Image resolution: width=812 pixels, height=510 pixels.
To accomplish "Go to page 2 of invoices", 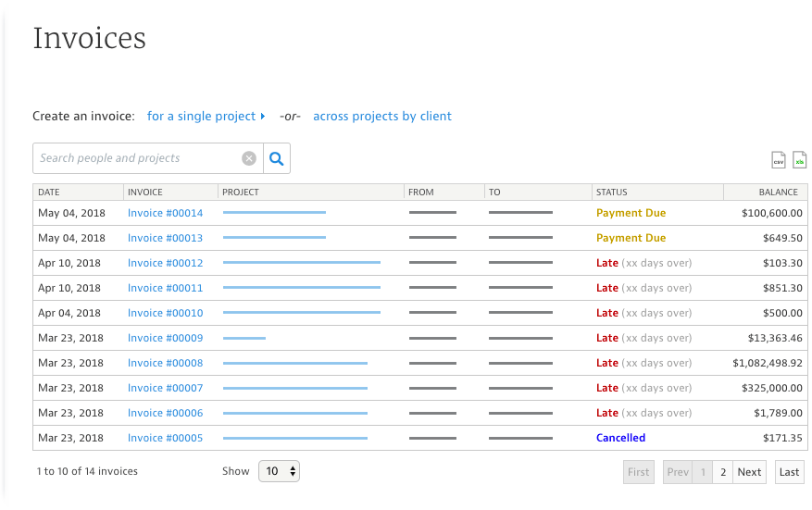I will coord(723,472).
